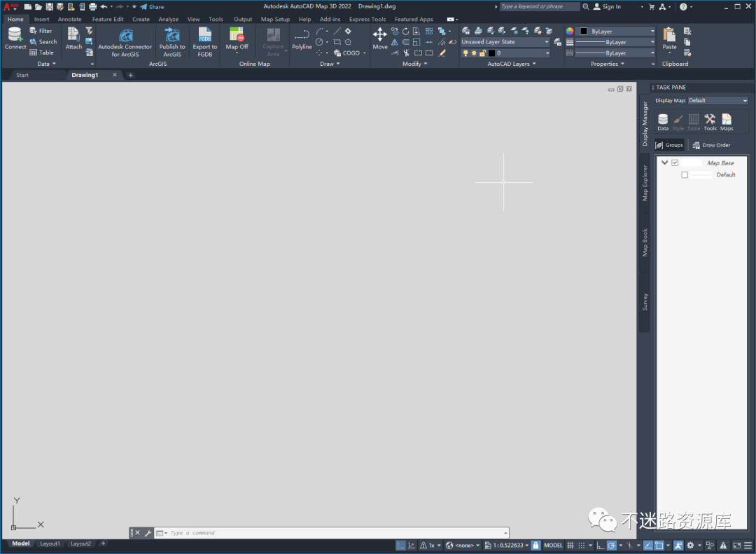This screenshot has width=756, height=554.
Task: Select the Erase tool in Modify
Action: [x=442, y=53]
